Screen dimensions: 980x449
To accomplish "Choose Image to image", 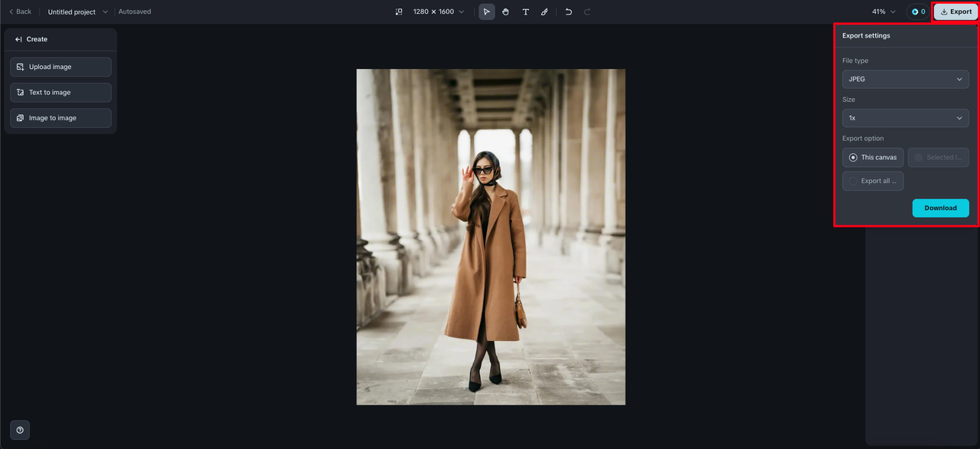I will [x=60, y=118].
